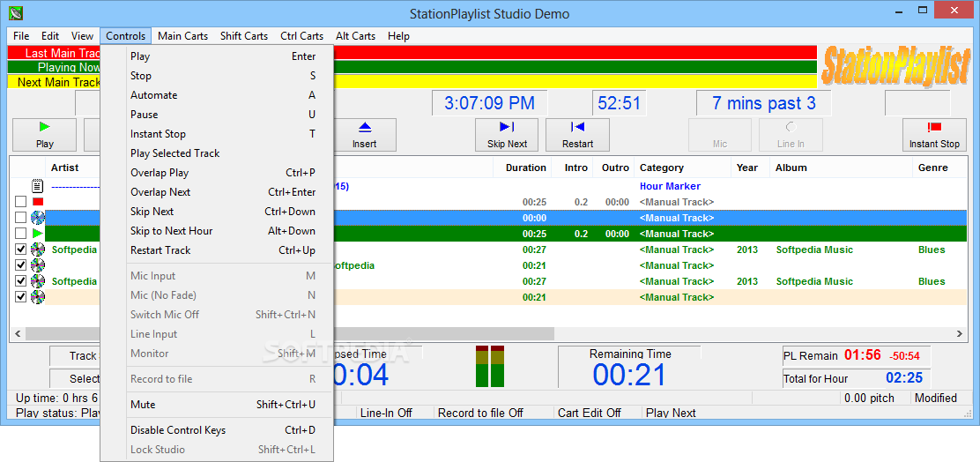
Task: Choose Play from the Controls menu
Action: (x=217, y=56)
